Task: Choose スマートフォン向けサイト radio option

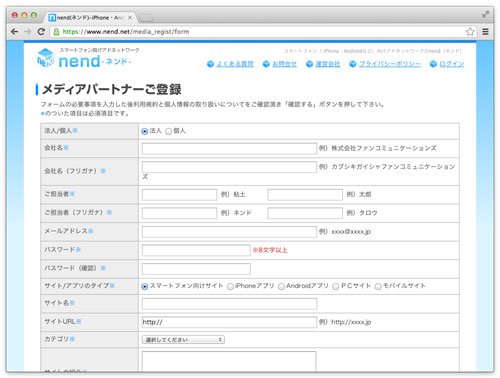Action: coord(145,286)
